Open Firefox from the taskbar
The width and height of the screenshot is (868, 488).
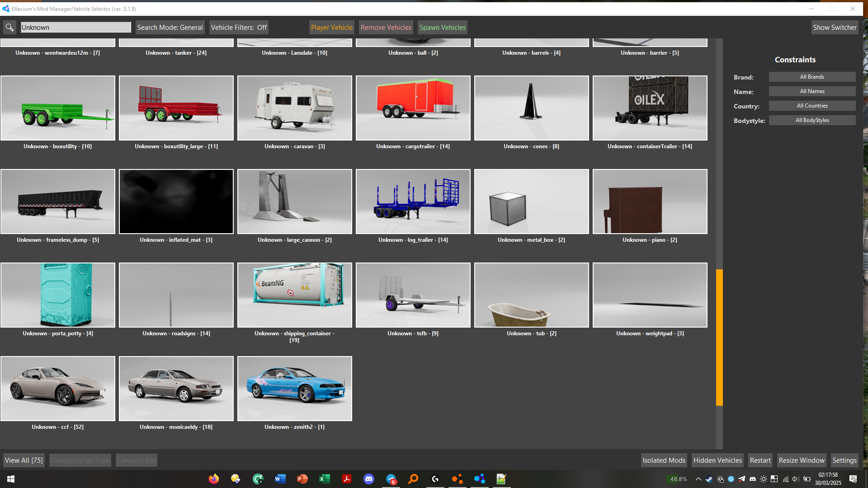[x=214, y=479]
